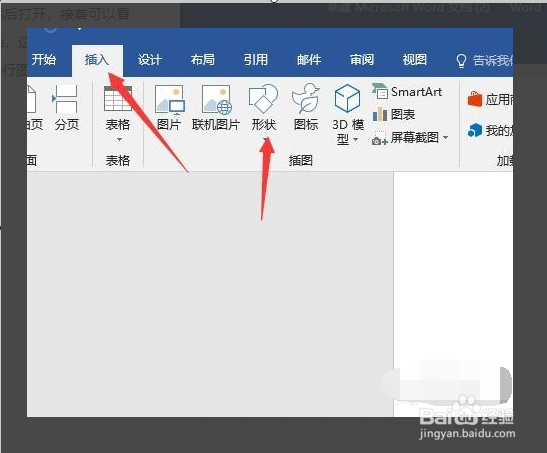Click the 告诉我 lightbulb search box
Viewport: 547px width, 453px height.
(484, 60)
